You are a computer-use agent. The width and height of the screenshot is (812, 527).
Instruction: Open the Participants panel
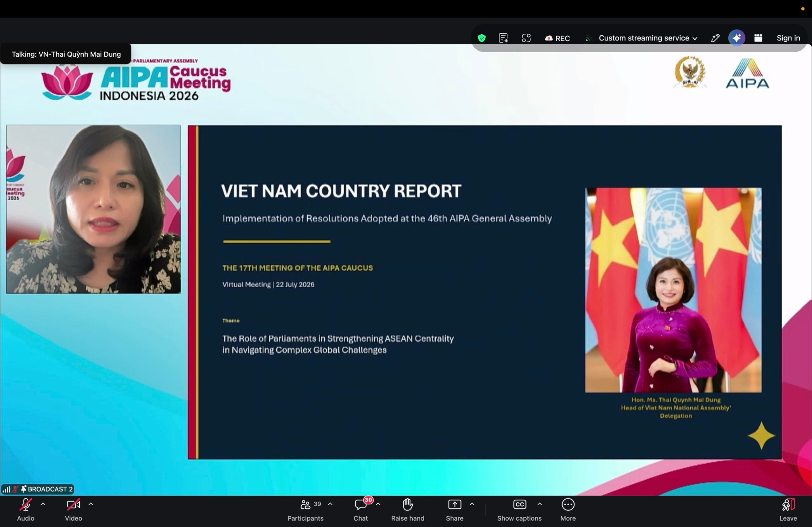click(305, 510)
